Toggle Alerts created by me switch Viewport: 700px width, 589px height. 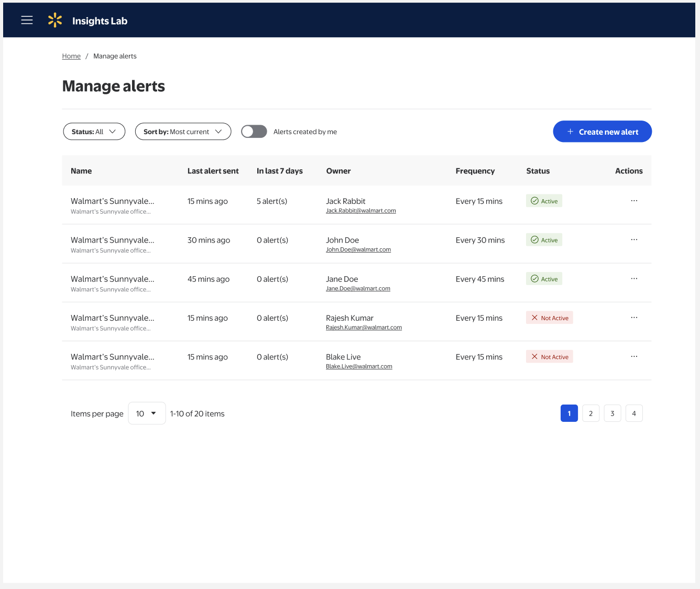(254, 132)
